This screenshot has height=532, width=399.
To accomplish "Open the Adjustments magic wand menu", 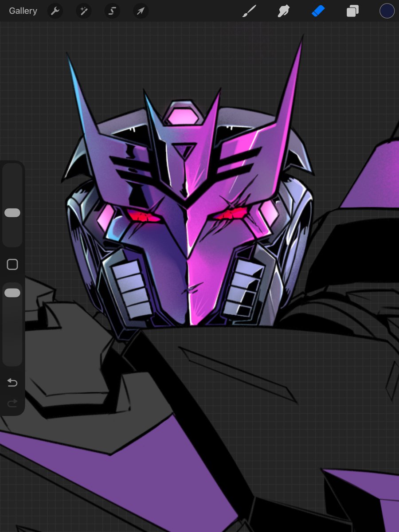I will pyautogui.click(x=83, y=11).
